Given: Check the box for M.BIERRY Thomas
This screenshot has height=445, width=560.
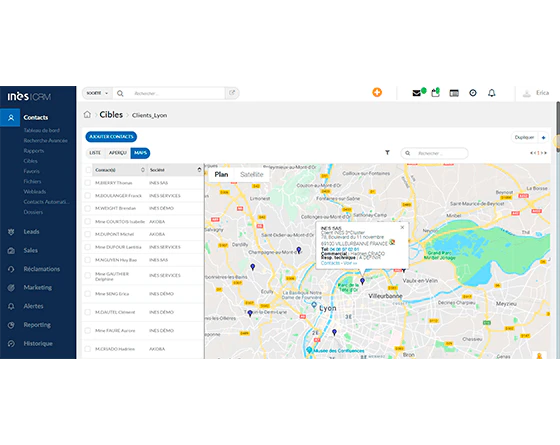Looking at the screenshot, I should tap(88, 183).
